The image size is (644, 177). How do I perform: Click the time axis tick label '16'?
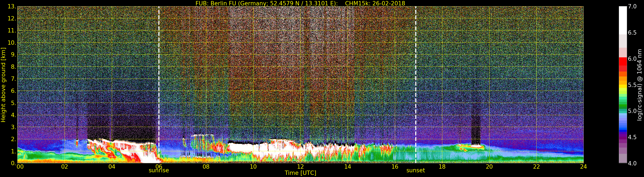(395, 167)
